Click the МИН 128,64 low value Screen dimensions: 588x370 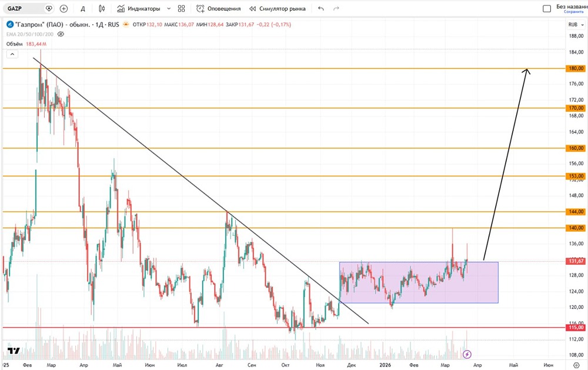[x=210, y=24]
